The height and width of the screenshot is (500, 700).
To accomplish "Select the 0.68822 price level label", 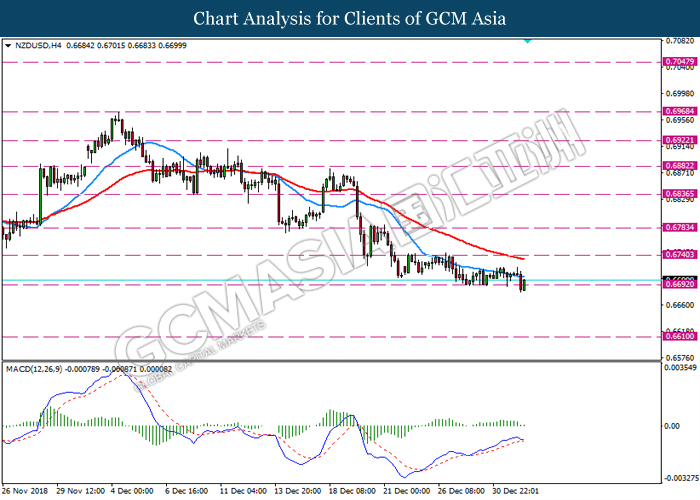I will 680,166.
